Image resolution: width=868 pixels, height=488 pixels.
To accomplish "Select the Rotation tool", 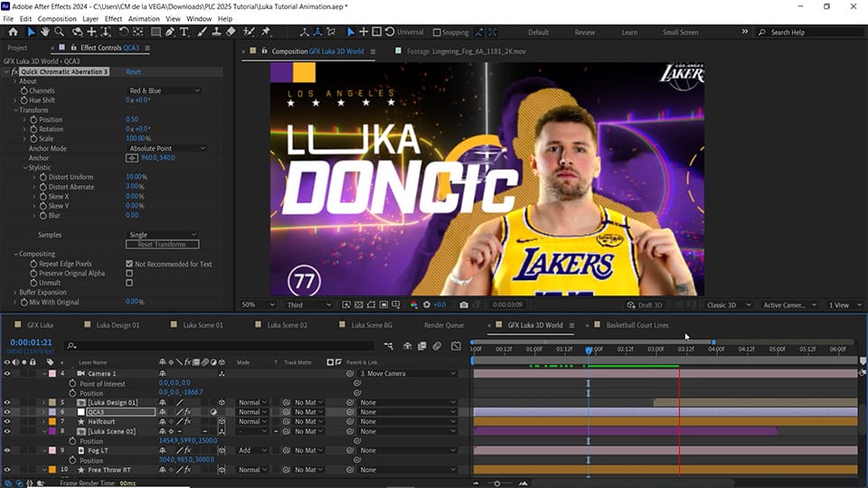I will tap(124, 33).
